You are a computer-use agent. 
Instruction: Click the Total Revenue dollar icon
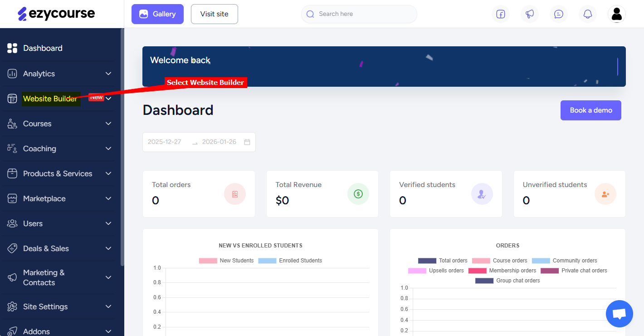[358, 194]
